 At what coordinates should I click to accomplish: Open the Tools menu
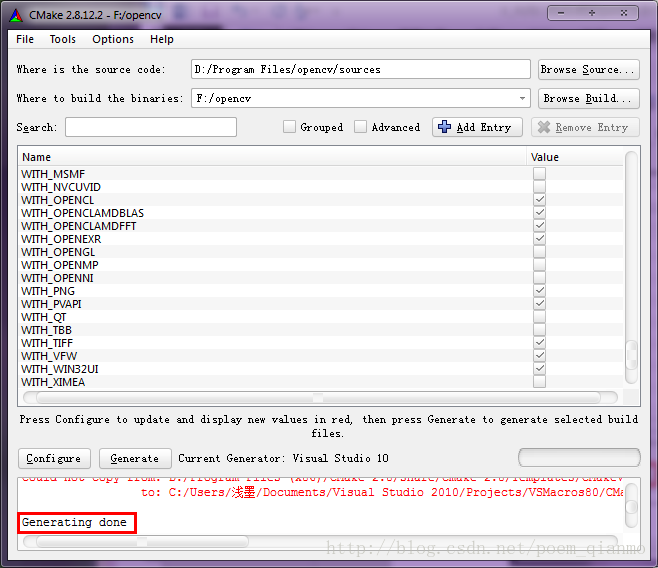coord(63,39)
